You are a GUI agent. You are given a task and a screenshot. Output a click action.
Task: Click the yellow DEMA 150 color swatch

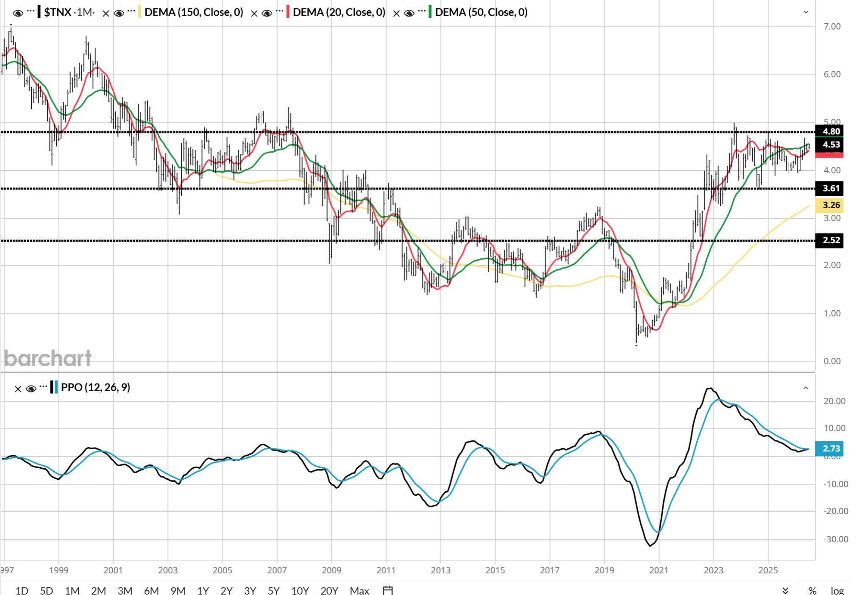tap(139, 12)
